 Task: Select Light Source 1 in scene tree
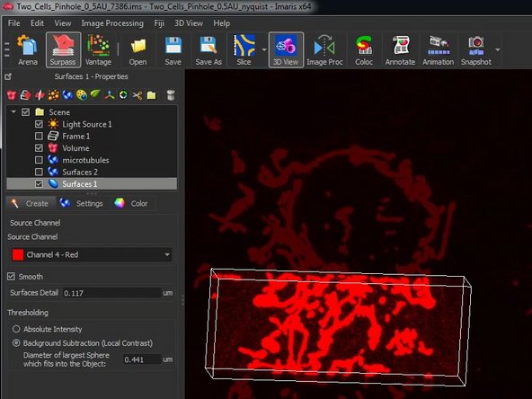(x=87, y=124)
